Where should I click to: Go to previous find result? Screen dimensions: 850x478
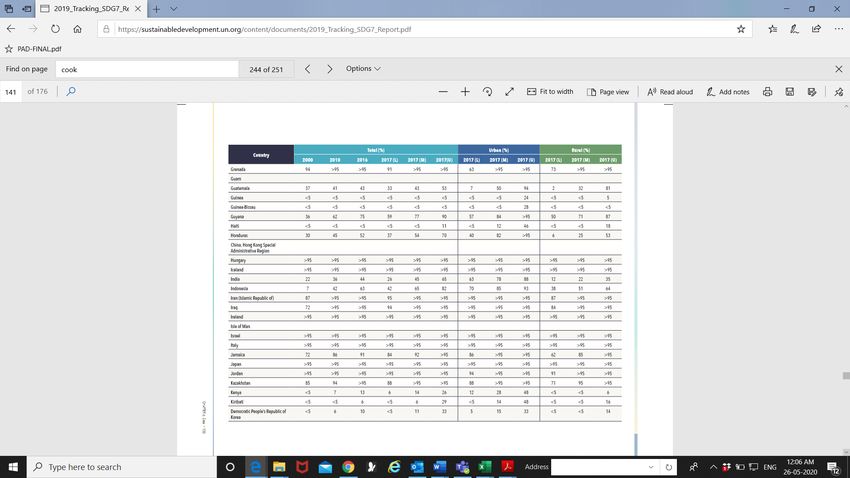pos(307,69)
